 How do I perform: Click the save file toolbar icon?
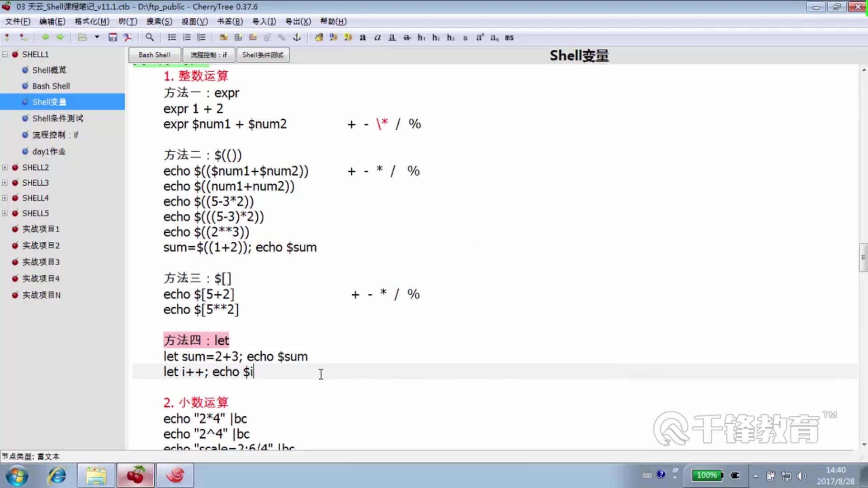point(113,38)
